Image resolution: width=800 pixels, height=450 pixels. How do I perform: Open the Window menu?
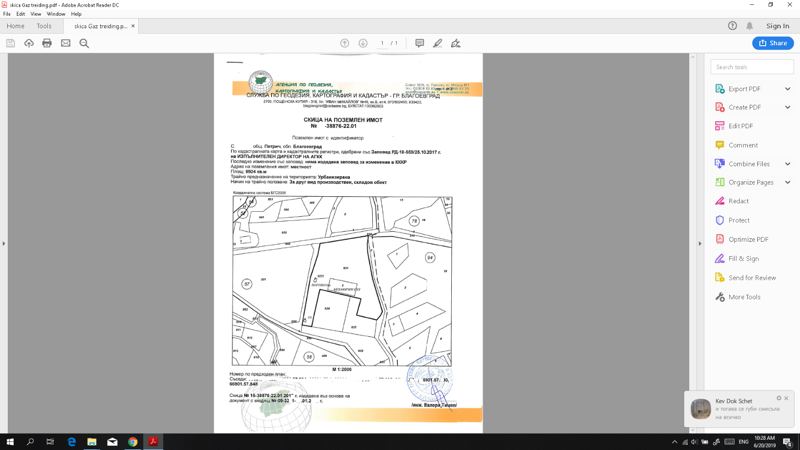(x=56, y=14)
